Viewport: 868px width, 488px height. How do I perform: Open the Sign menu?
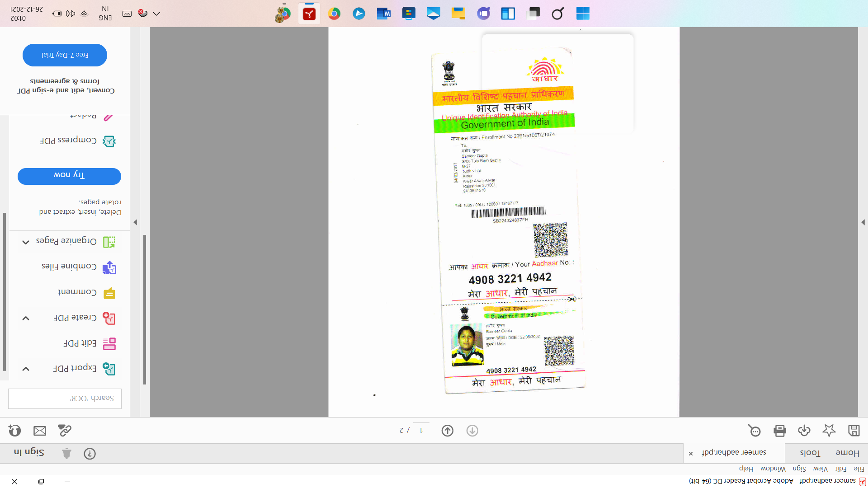click(799, 469)
